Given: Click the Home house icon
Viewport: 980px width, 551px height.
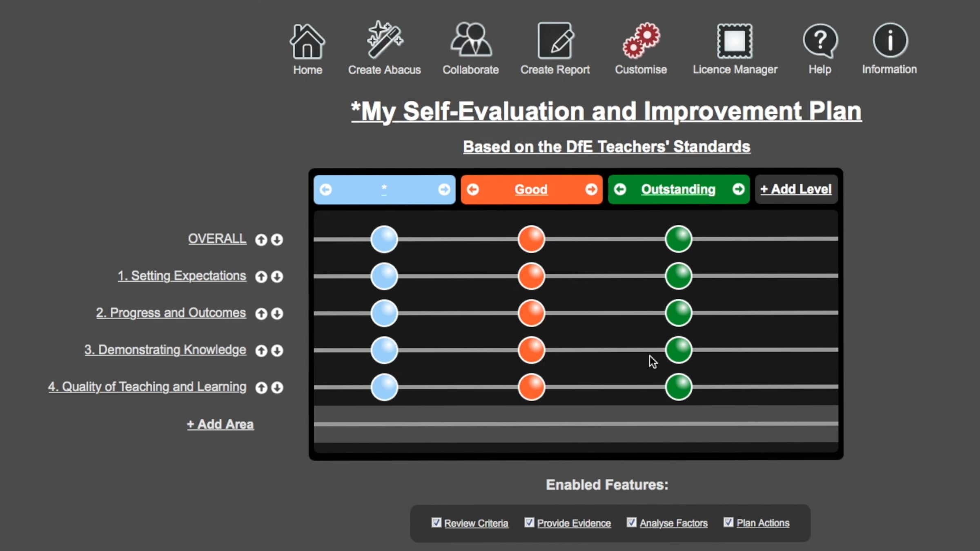Looking at the screenshot, I should (x=307, y=42).
